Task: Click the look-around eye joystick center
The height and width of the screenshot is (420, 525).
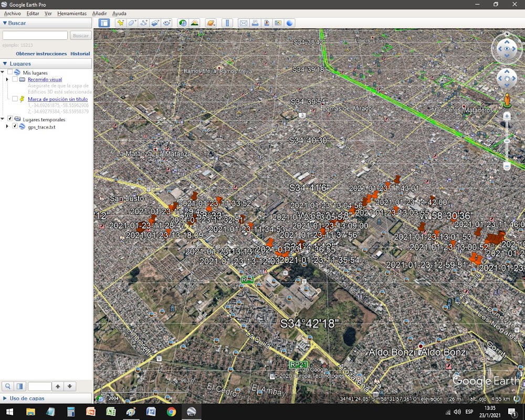Action: (507, 49)
